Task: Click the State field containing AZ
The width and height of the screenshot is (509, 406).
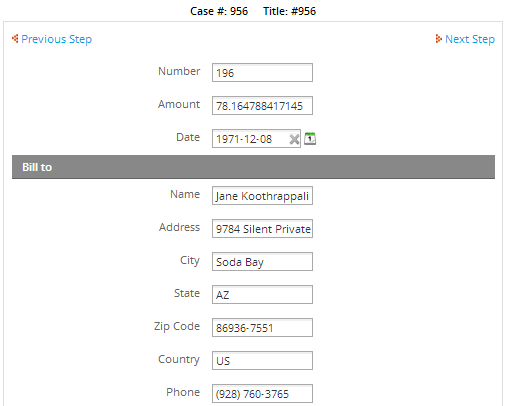Action: [x=262, y=295]
